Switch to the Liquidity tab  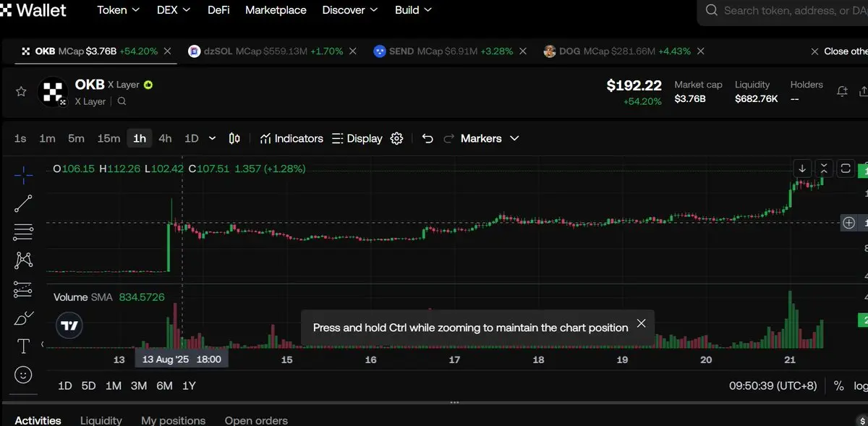pyautogui.click(x=101, y=419)
